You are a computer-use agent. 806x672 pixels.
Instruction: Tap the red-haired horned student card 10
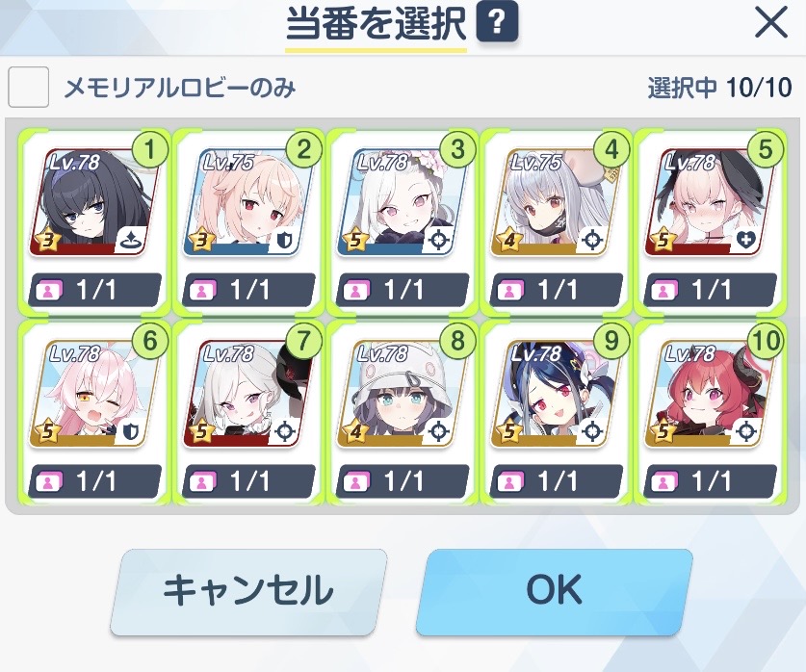point(710,413)
